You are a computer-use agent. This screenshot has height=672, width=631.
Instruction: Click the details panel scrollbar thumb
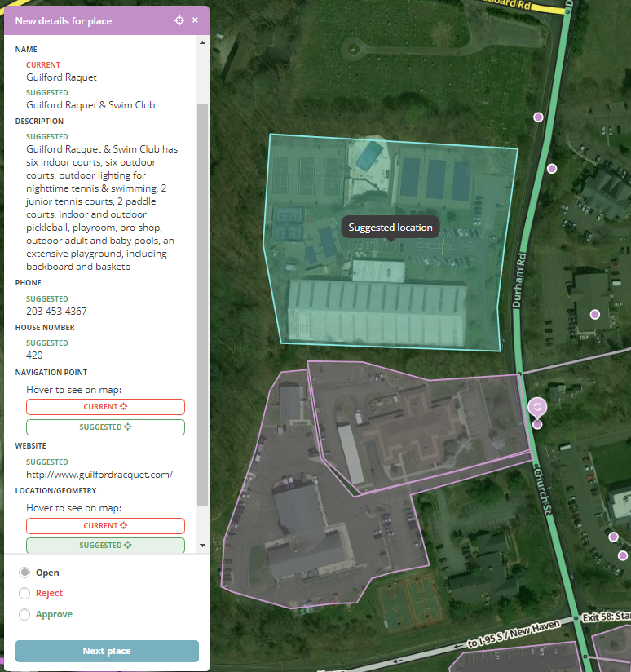[x=203, y=305]
